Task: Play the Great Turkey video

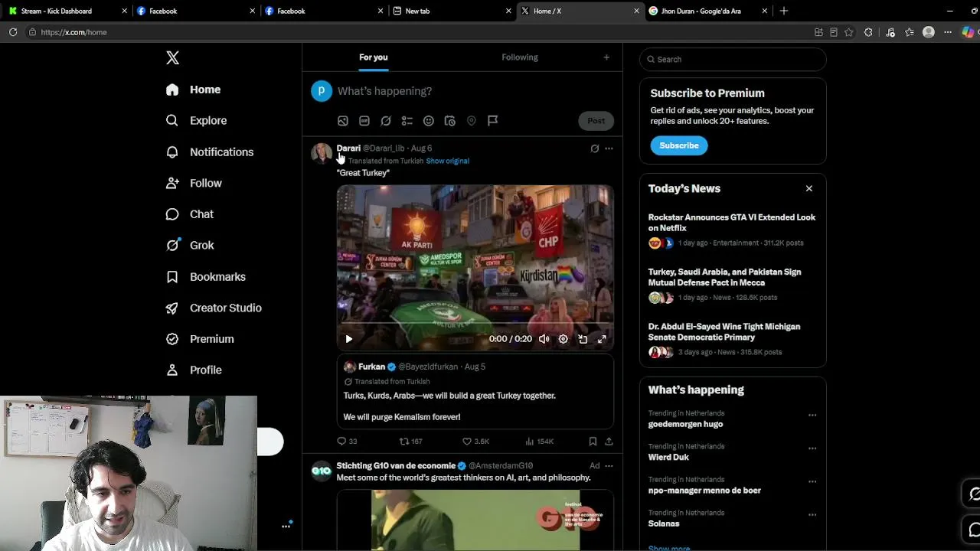Action: 349,339
